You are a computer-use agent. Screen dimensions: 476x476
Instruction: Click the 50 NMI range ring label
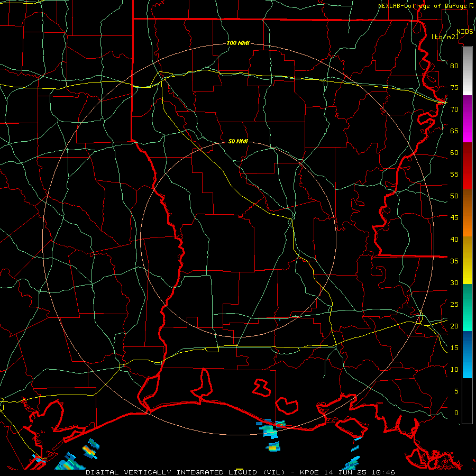238,141
